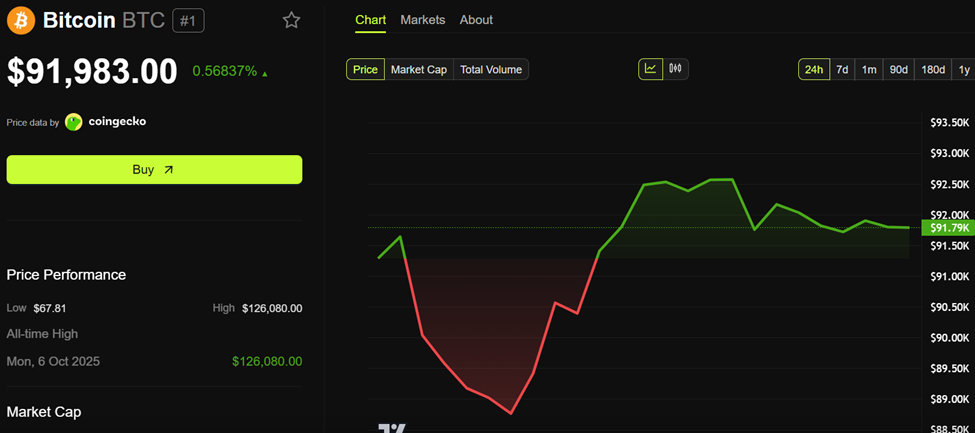Choose the 1y time range

point(964,69)
